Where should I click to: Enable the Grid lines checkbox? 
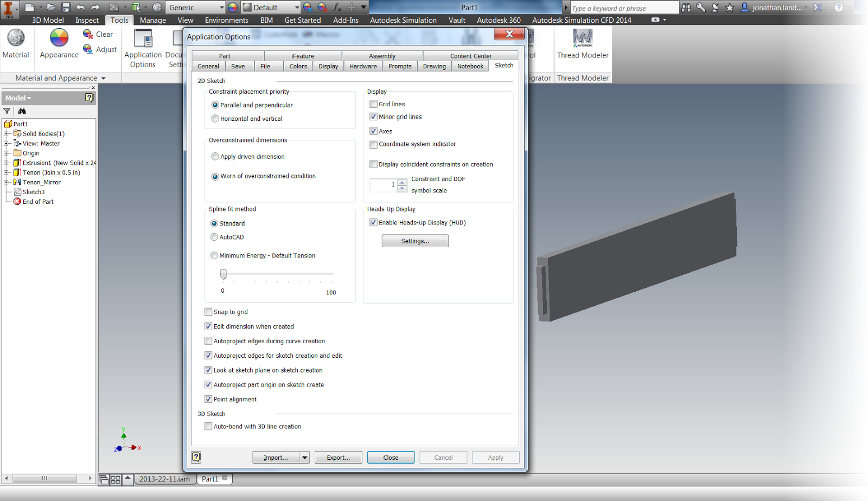[x=373, y=104]
